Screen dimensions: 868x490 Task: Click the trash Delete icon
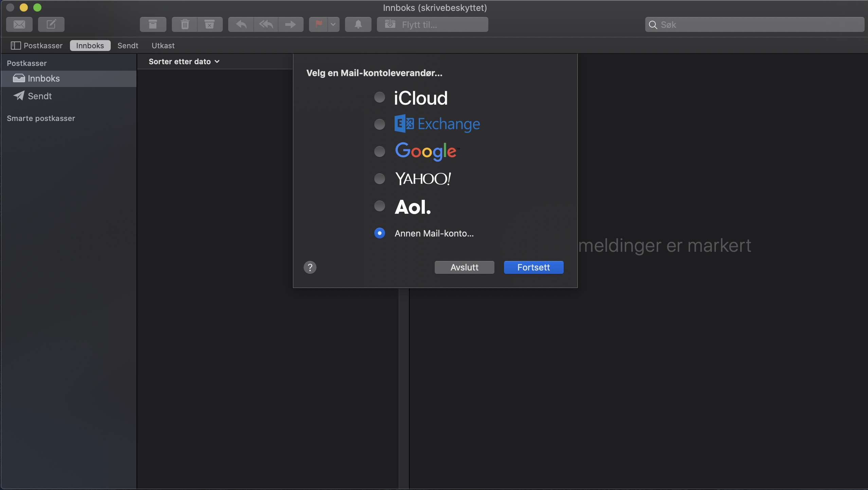(x=185, y=24)
